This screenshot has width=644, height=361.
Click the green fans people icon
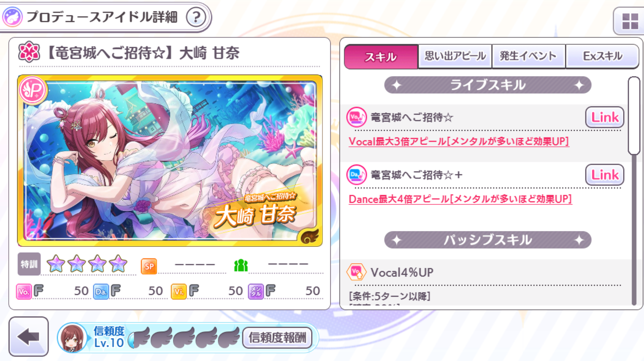241,265
